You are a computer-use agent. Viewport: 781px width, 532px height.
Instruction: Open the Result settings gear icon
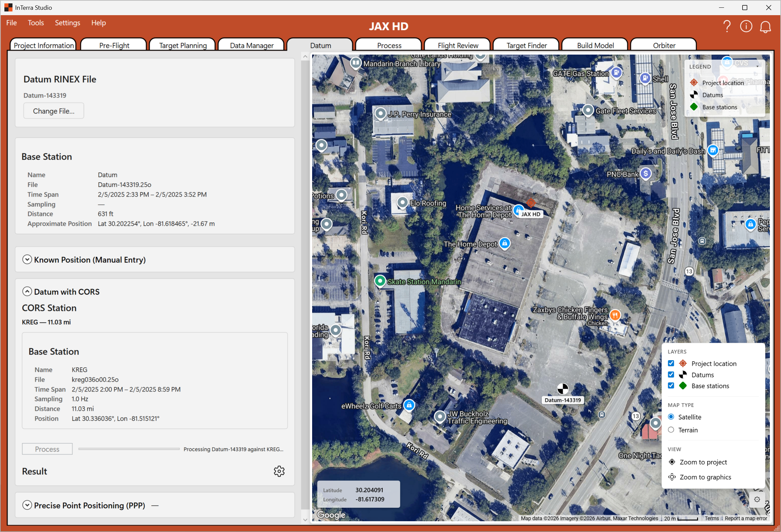coord(279,471)
